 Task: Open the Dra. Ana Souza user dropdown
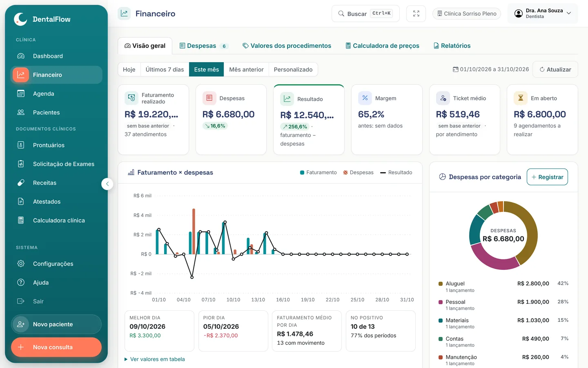pos(543,13)
